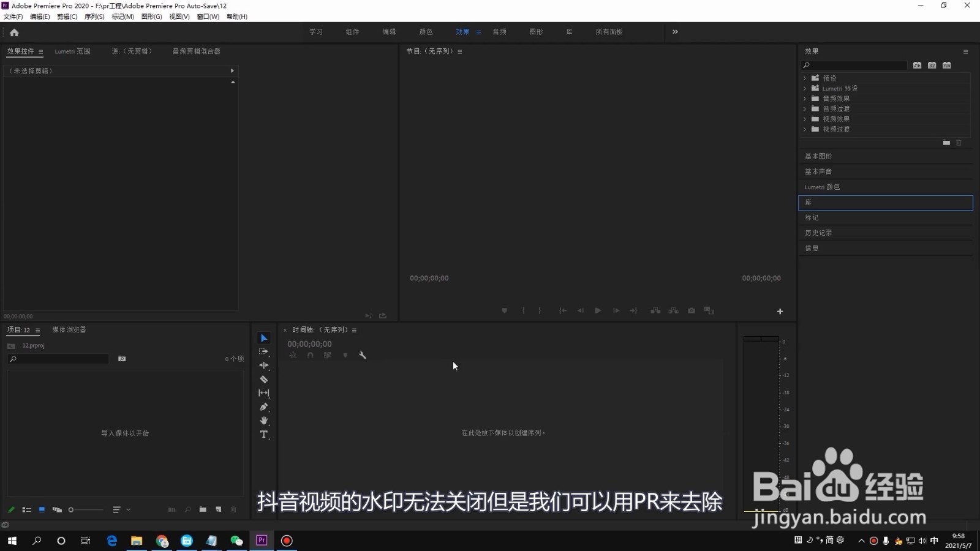
Task: Expand the 音频过渡 folder
Action: (x=805, y=109)
